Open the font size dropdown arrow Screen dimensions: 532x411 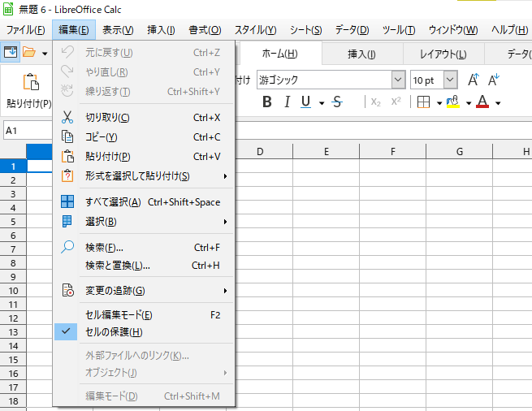[x=450, y=80]
